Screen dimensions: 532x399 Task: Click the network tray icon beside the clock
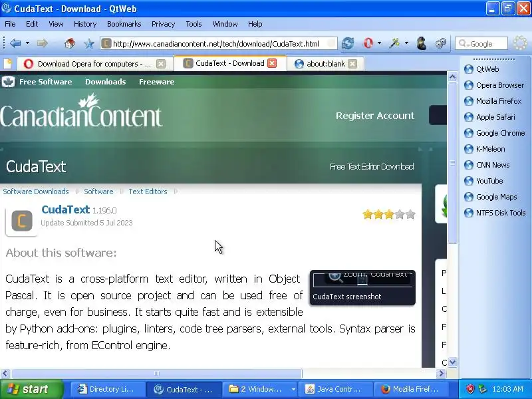click(482, 389)
